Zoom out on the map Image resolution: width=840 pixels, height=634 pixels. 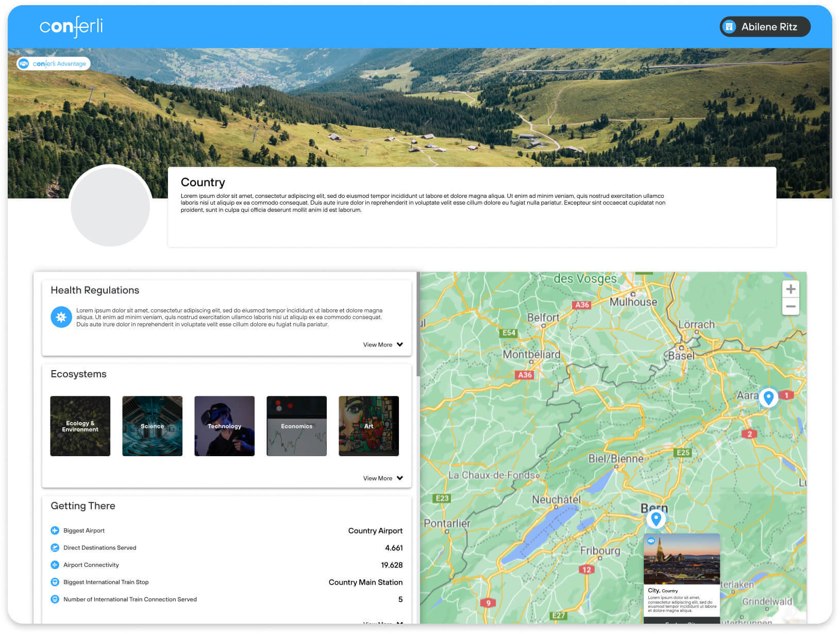pyautogui.click(x=791, y=307)
